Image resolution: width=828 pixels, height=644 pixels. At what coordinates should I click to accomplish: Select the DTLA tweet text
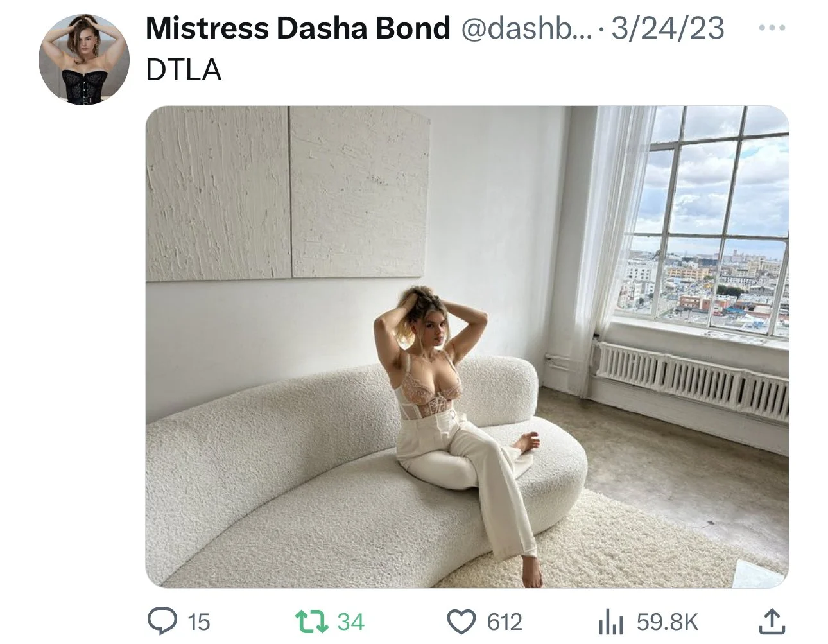point(184,70)
